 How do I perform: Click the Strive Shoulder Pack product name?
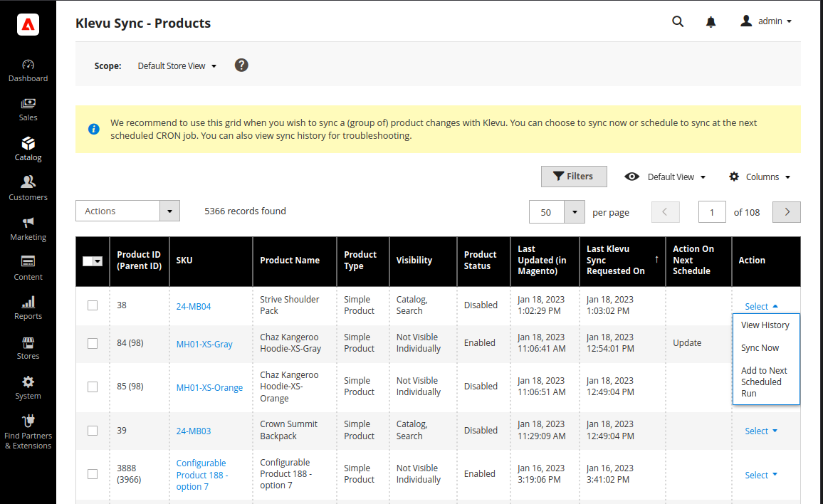point(289,305)
